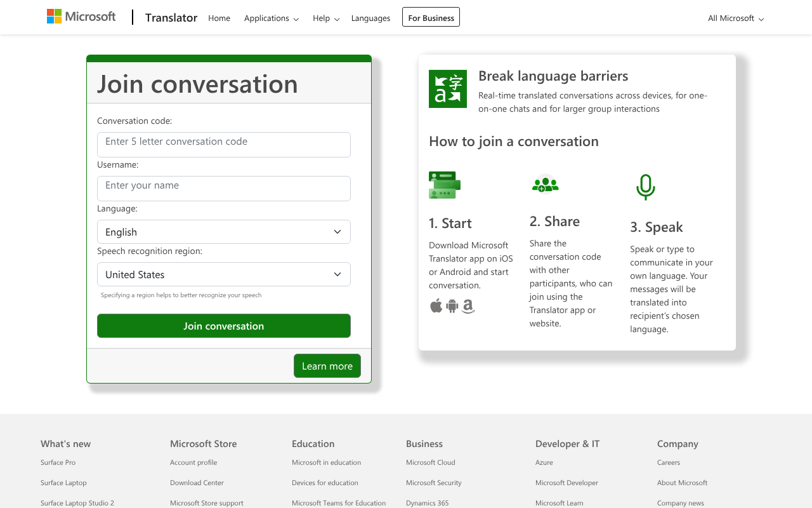The height and width of the screenshot is (508, 812).
Task: Click the Username text field
Action: (x=223, y=188)
